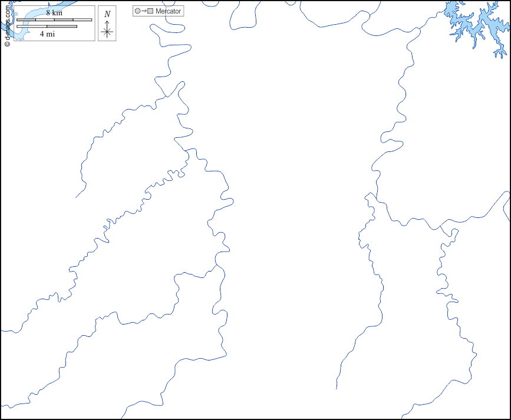Click the small arrow between circle and square
Viewport: 511px width, 420px height.
(144, 11)
